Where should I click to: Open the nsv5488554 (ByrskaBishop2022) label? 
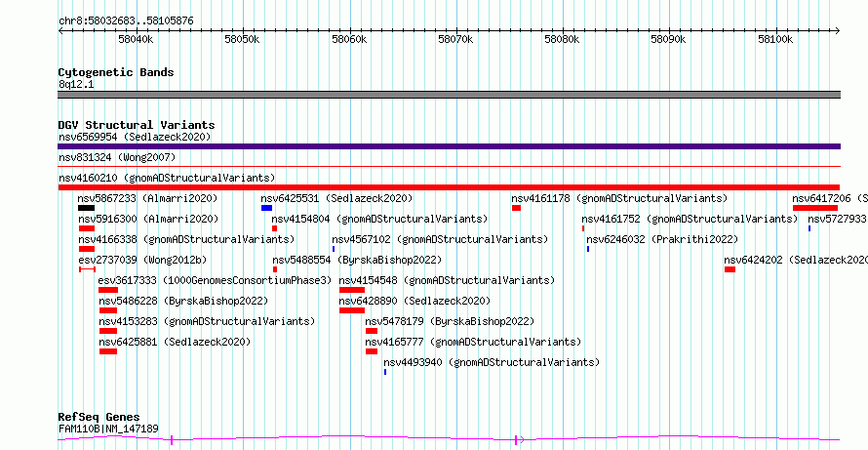(357, 260)
